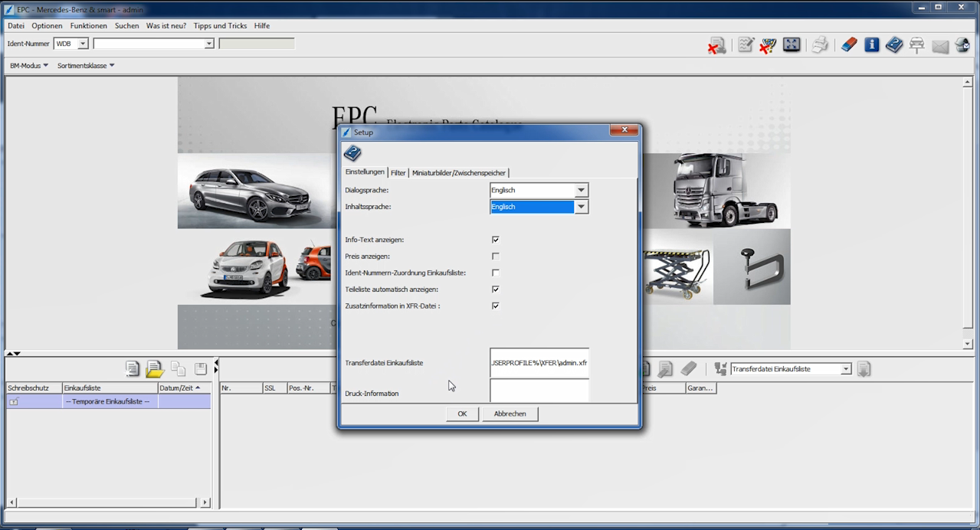
Task: Click the Abbrechen button
Action: click(510, 414)
